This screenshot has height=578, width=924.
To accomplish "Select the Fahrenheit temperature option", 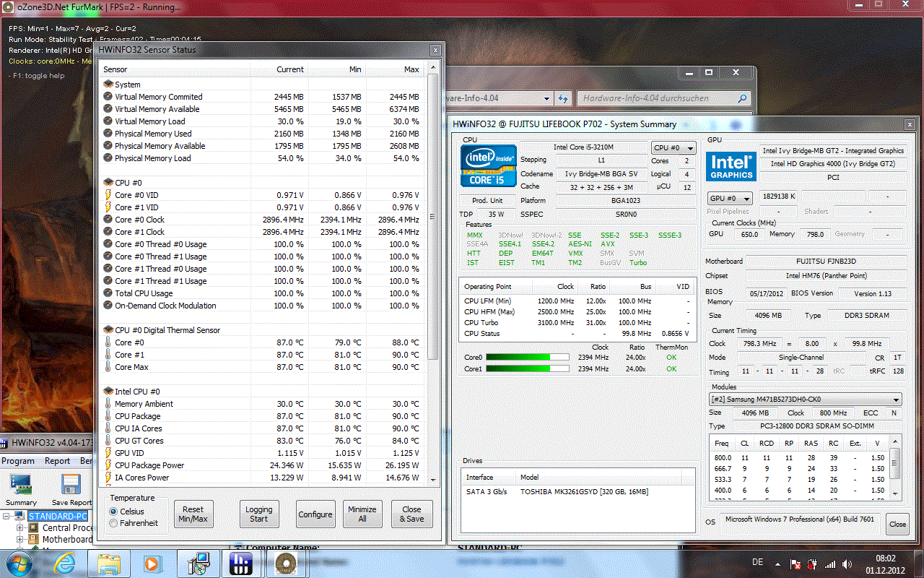I will pyautogui.click(x=113, y=523).
